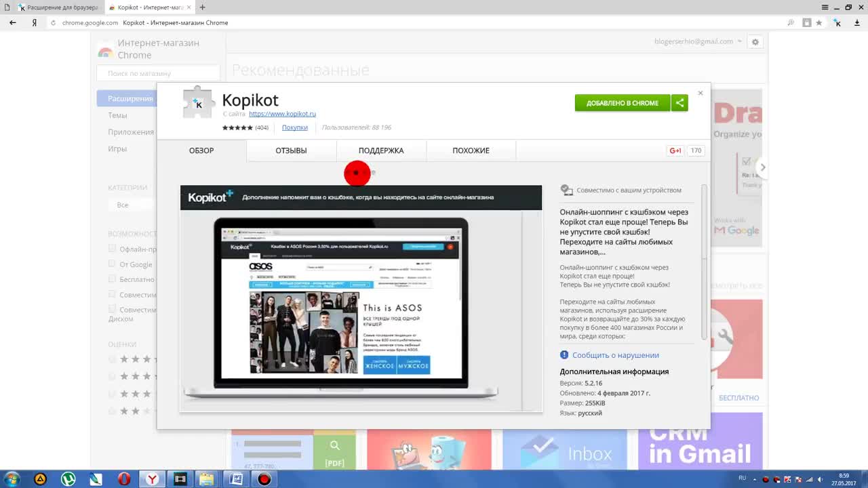Open the https://www.kopikot.ru link

pyautogui.click(x=282, y=114)
